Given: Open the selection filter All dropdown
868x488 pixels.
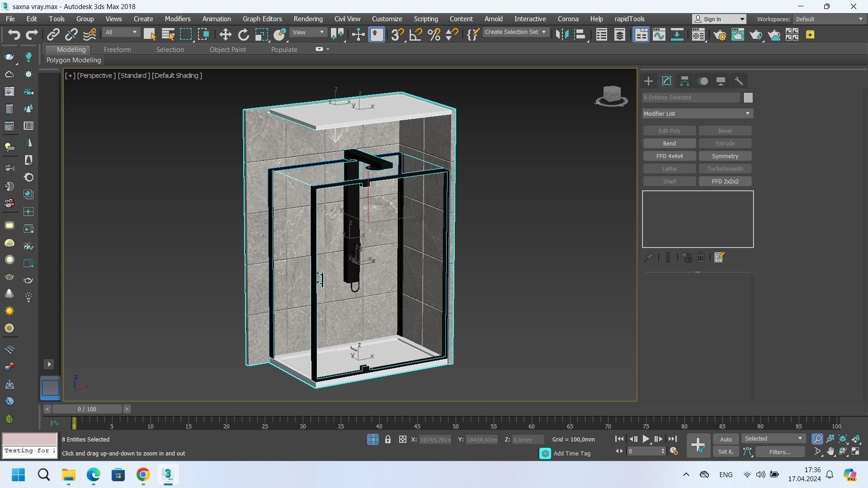Looking at the screenshot, I should (x=121, y=33).
